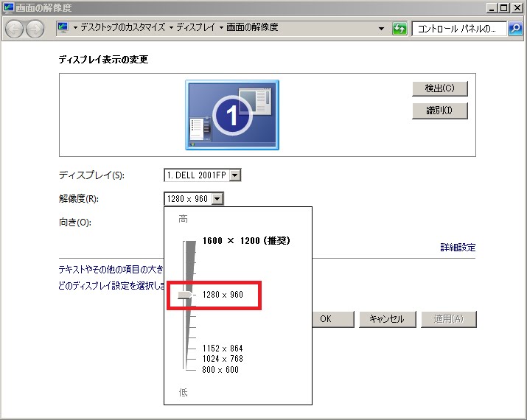The height and width of the screenshot is (420, 527).
Task: Click the resolution slider thumb
Action: click(185, 295)
